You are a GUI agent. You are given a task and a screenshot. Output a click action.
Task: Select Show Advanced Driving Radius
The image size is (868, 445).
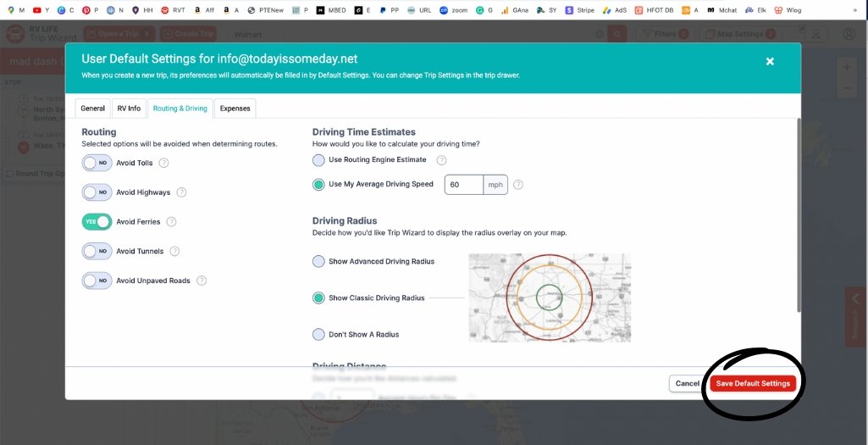point(318,261)
